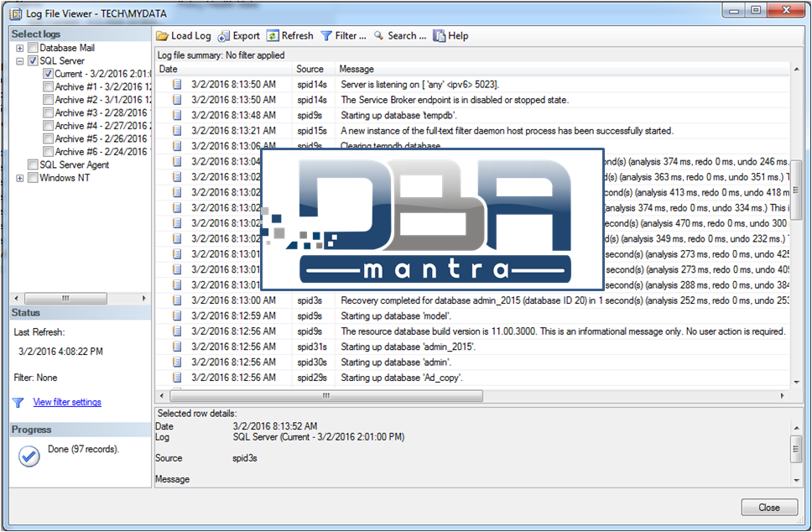Click the Close button
Screen dimensions: 812x532
(x=769, y=507)
